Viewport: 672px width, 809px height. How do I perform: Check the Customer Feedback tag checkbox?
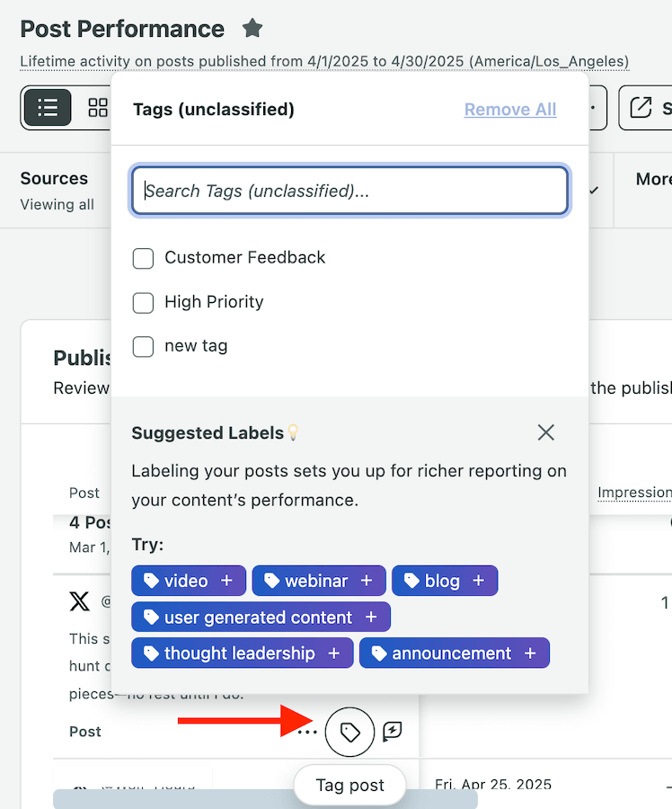pyautogui.click(x=143, y=258)
